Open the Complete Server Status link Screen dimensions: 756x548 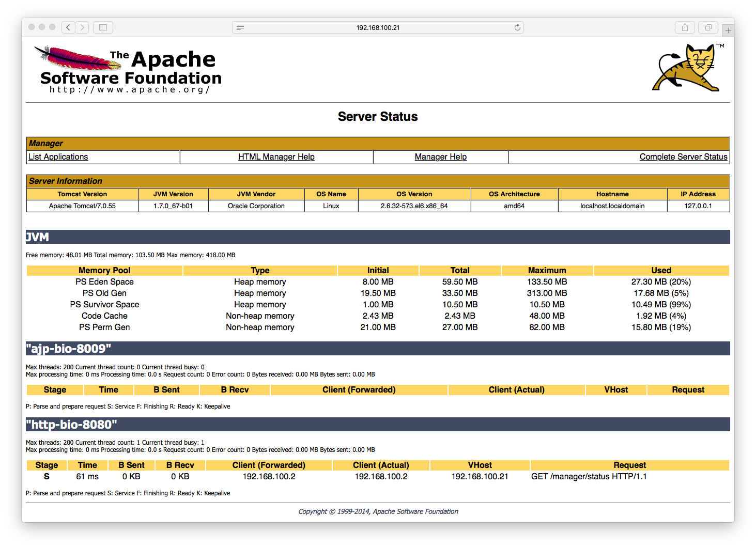tap(683, 157)
